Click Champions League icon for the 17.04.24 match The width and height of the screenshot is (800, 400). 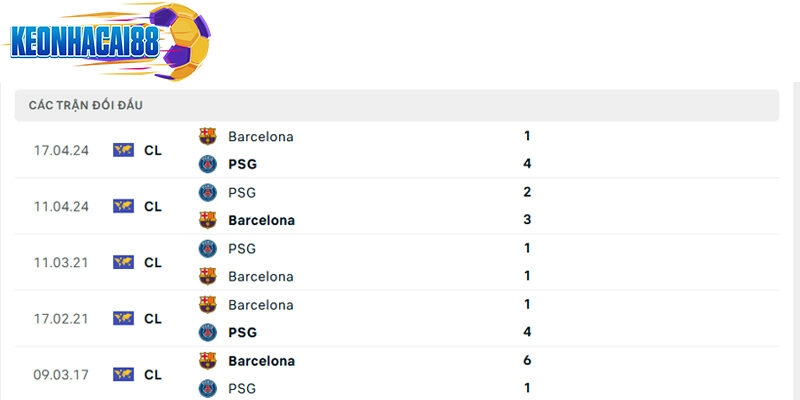124,150
